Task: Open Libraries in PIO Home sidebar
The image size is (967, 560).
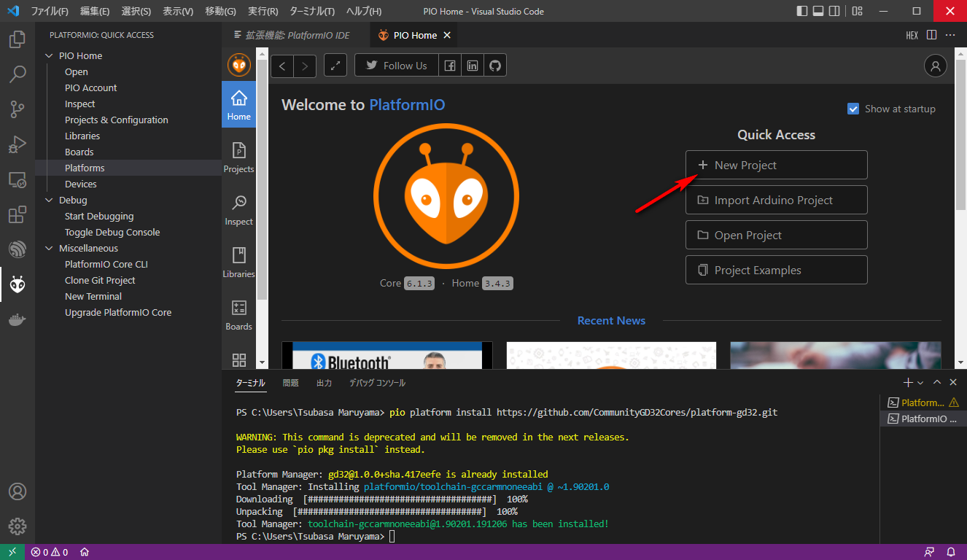Action: pos(238,263)
